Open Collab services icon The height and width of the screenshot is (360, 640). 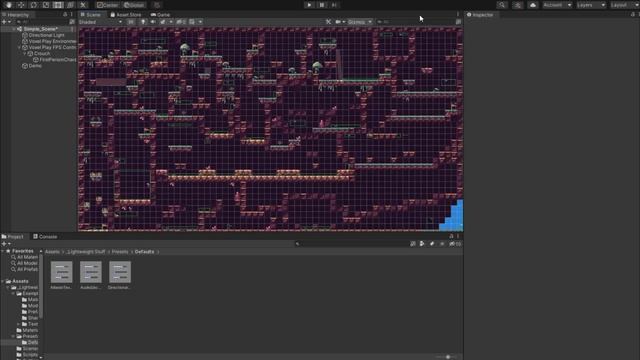pyautogui.click(x=518, y=5)
